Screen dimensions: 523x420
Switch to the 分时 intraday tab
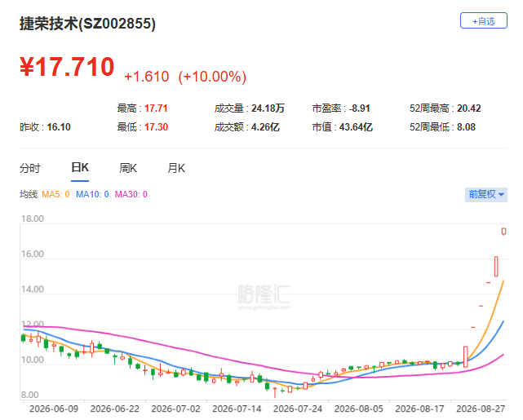point(29,168)
